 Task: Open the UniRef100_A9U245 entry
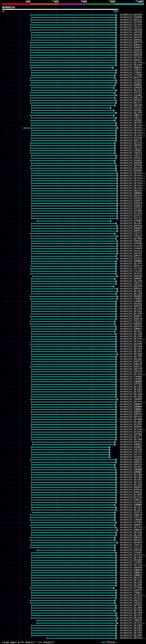(x=131, y=30)
